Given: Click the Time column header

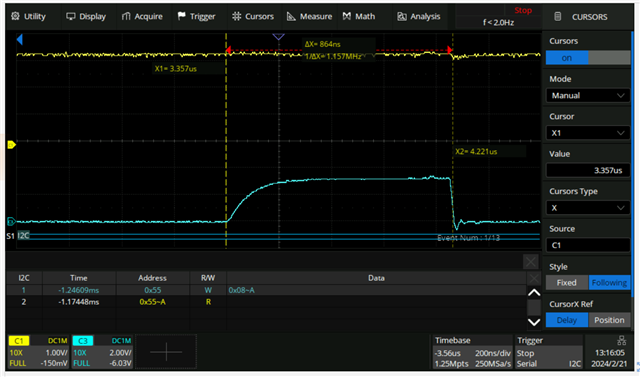Looking at the screenshot, I should [x=79, y=278].
